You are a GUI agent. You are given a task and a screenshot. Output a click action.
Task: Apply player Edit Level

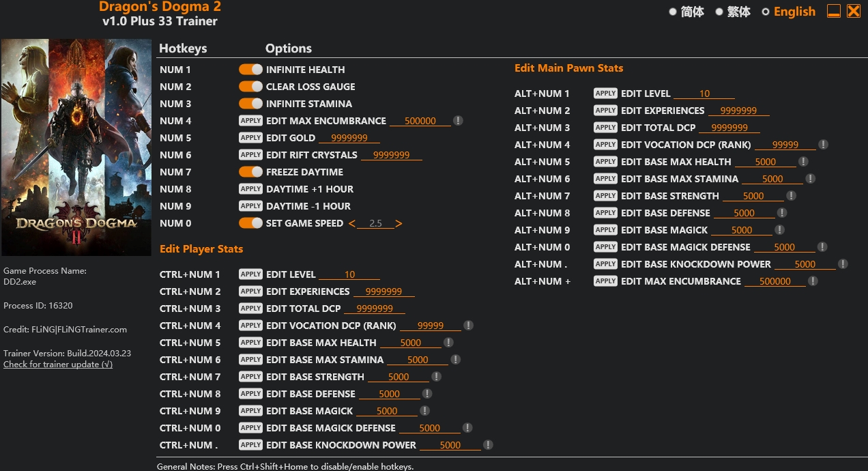[250, 274]
